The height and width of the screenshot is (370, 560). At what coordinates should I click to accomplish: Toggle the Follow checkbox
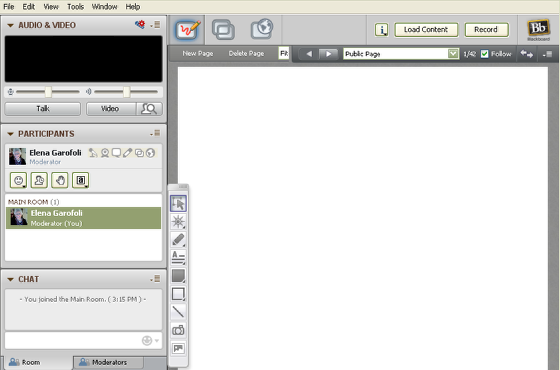[x=484, y=54]
